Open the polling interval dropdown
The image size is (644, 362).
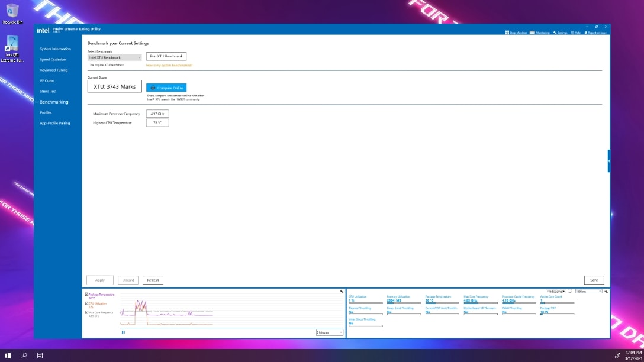pyautogui.click(x=588, y=292)
